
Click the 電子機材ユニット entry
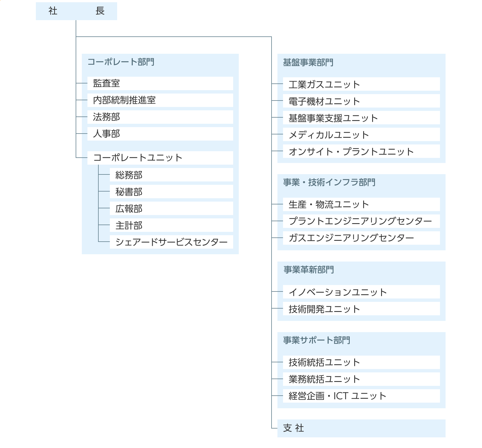point(361,101)
